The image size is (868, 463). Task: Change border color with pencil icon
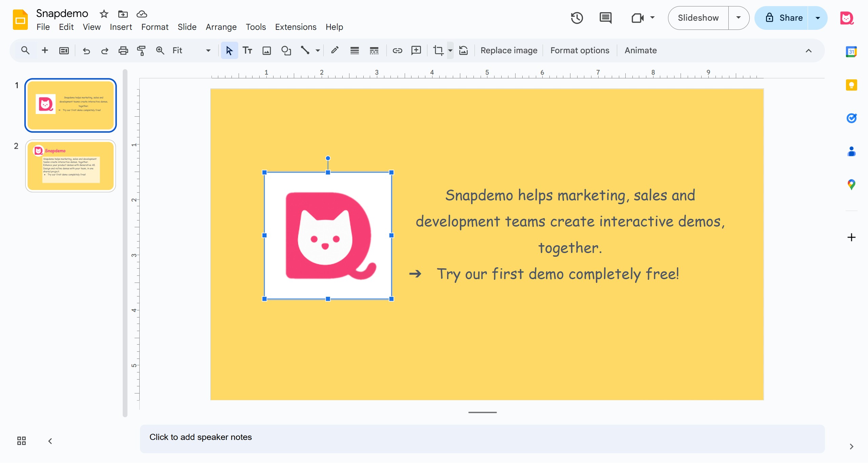(335, 51)
